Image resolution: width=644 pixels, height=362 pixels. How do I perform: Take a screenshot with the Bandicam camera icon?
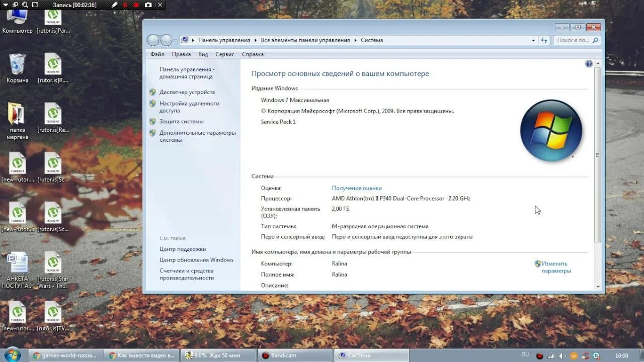(x=148, y=5)
